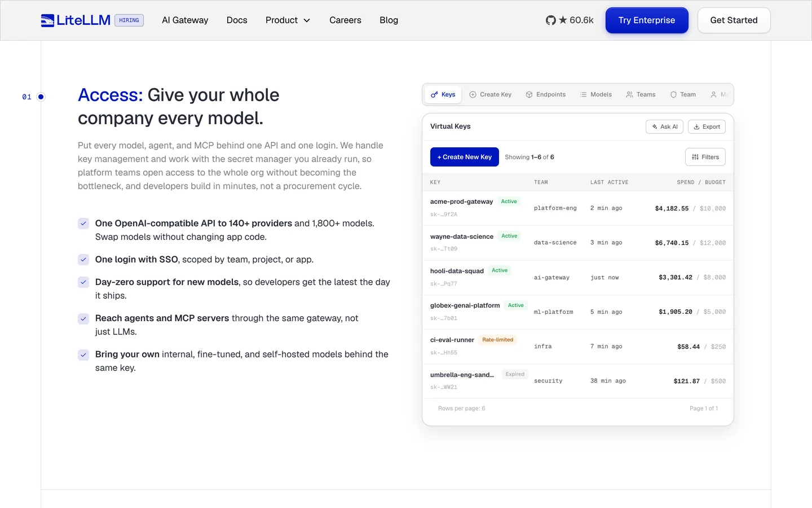
Task: Go to Docs in the navbar
Action: [237, 20]
